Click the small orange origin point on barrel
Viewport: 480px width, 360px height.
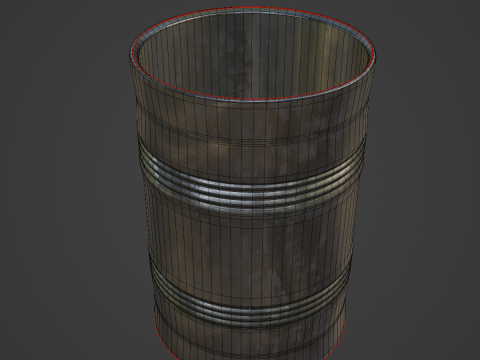250,309
